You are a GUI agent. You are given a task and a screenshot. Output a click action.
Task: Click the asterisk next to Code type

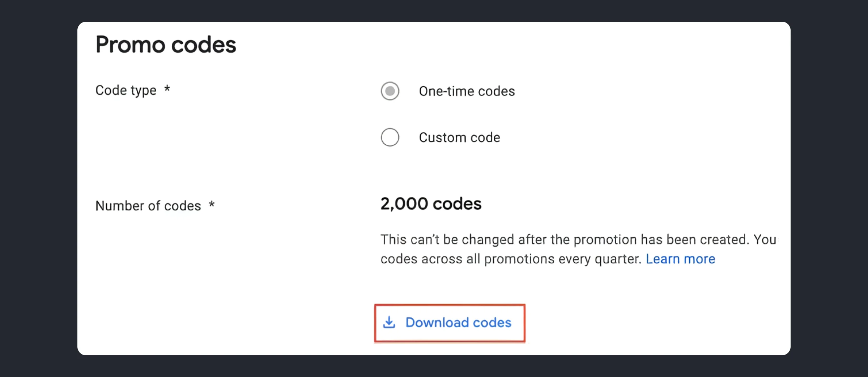168,90
